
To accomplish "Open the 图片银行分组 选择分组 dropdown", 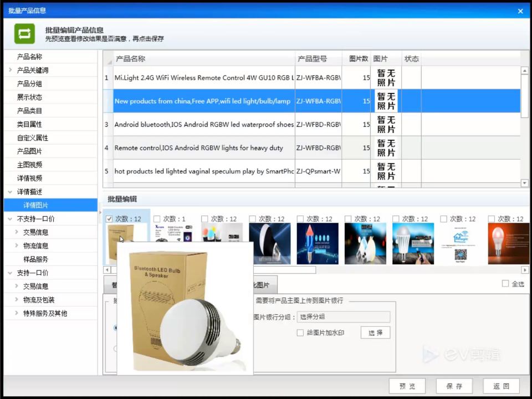I will pos(344,317).
